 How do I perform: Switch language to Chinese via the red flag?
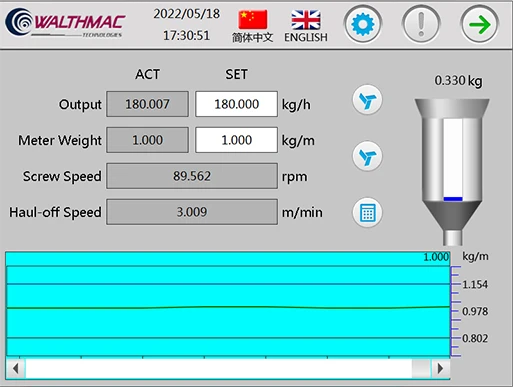click(253, 20)
